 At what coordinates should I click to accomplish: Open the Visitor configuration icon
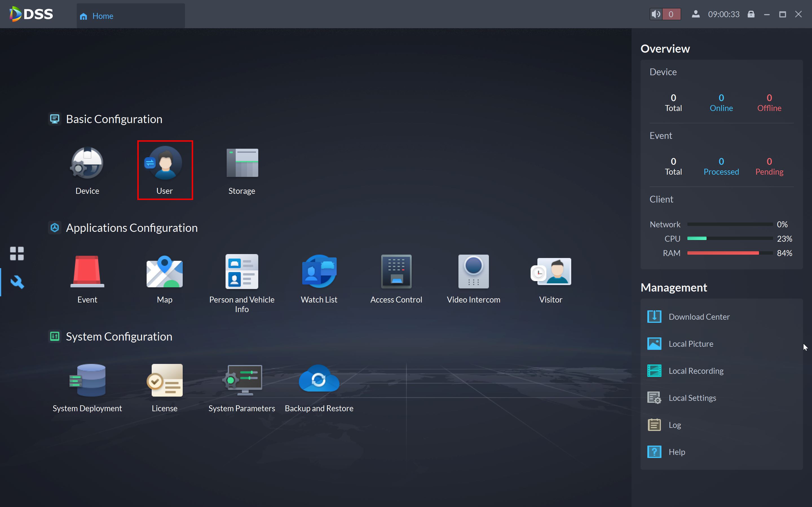click(551, 272)
